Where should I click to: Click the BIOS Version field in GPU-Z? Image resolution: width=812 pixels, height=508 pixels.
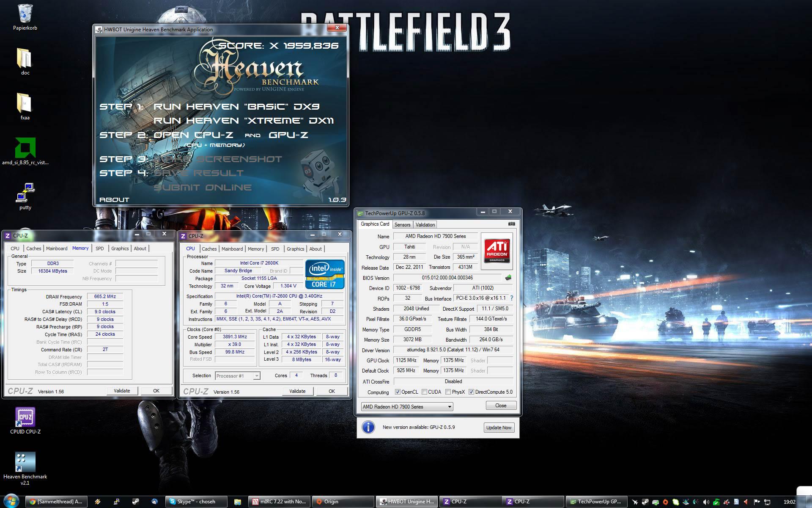point(447,278)
